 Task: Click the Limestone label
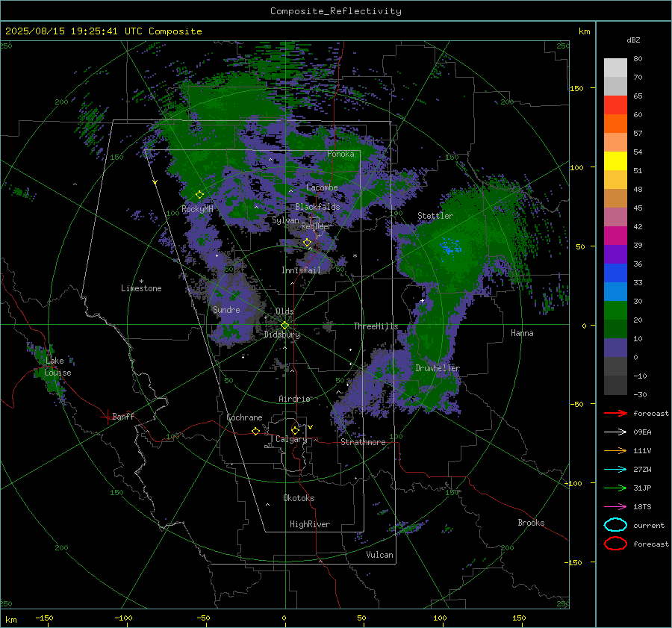pyautogui.click(x=141, y=288)
